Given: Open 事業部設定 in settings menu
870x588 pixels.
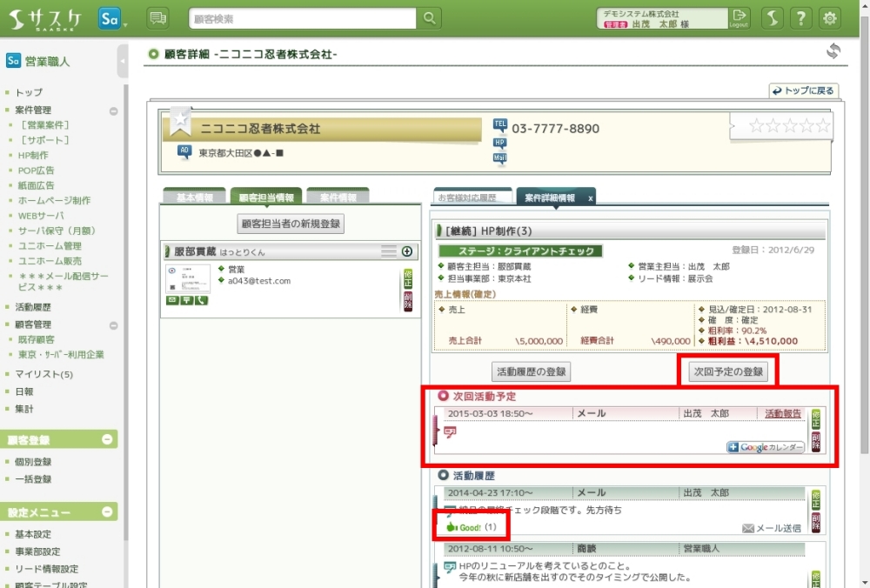Looking at the screenshot, I should (37, 551).
